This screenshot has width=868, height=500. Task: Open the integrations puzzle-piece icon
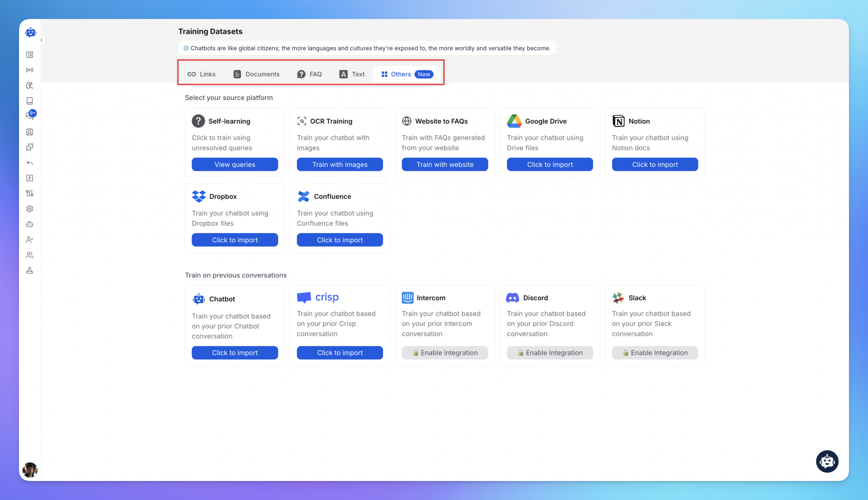[30, 147]
